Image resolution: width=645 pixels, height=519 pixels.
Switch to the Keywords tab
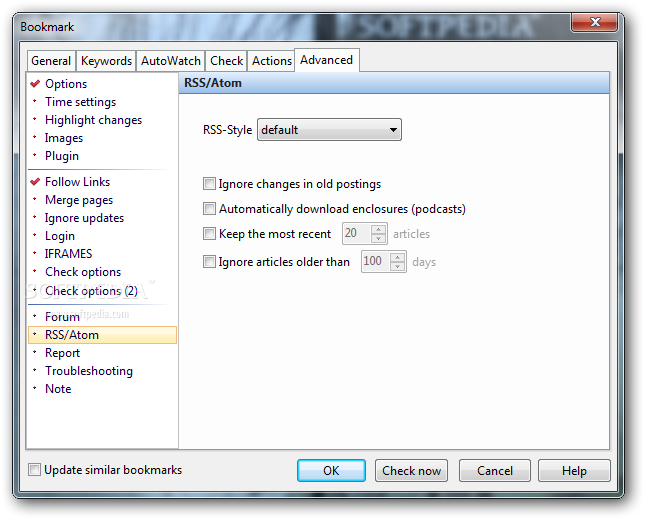click(x=106, y=61)
